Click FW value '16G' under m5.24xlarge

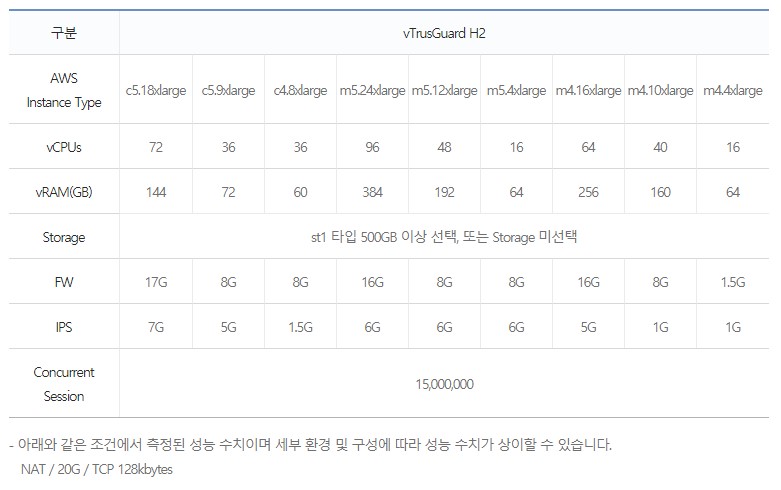coord(373,282)
